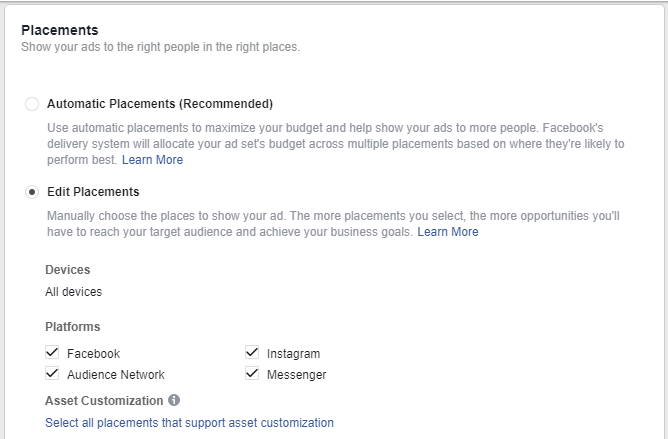
Task: Click the Messenger label text
Action: pos(297,375)
